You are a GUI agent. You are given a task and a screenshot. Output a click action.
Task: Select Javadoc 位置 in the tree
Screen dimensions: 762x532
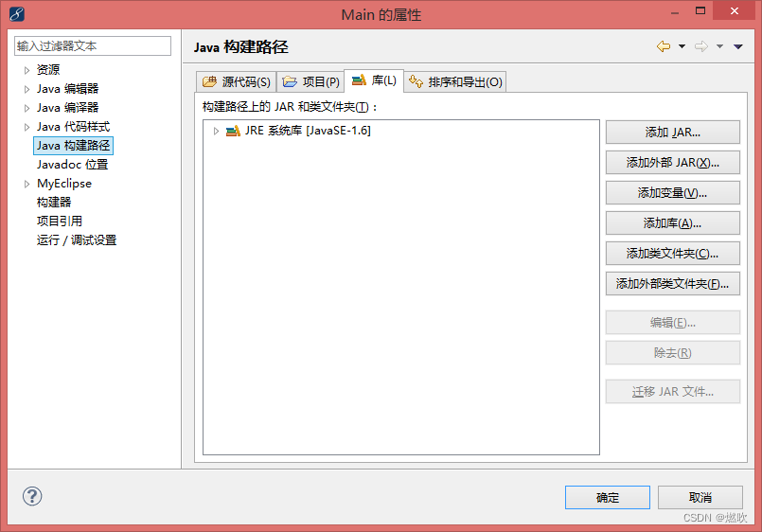[x=72, y=165]
